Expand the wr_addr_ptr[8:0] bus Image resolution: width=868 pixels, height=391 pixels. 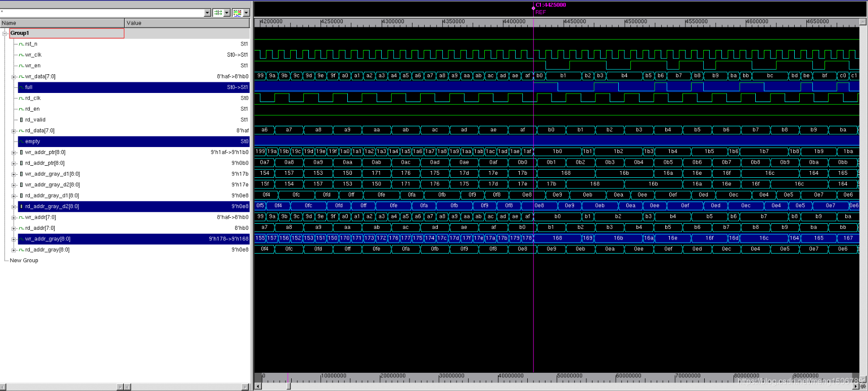(14, 153)
